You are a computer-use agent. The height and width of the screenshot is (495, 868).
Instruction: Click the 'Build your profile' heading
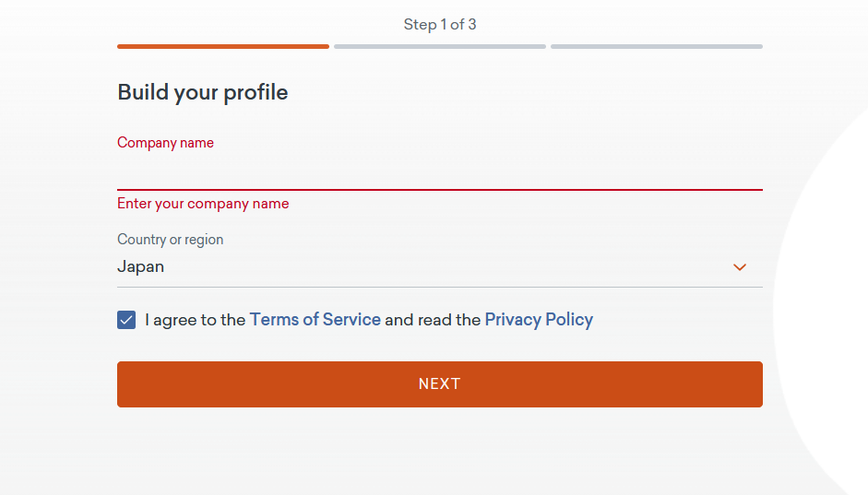click(x=202, y=92)
